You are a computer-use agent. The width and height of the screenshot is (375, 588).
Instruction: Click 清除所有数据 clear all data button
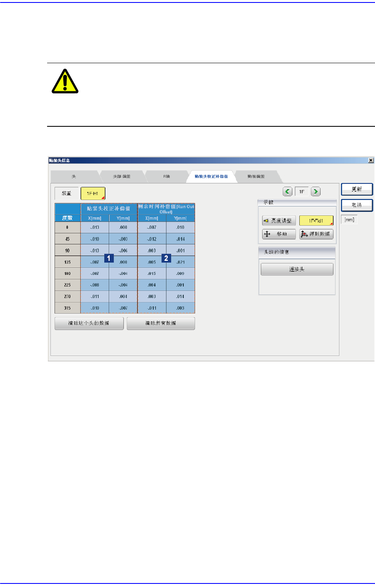coord(160,323)
